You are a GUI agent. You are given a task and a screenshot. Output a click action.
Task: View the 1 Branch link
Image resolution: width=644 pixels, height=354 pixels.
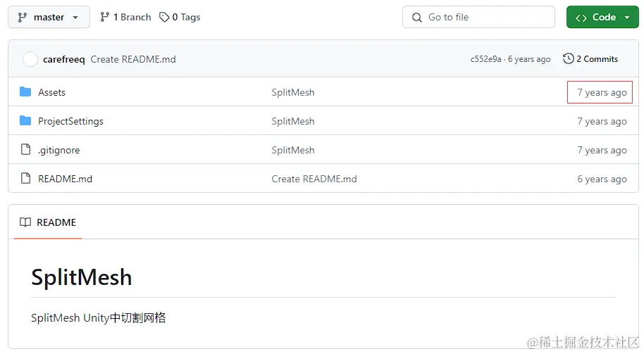[x=125, y=17]
